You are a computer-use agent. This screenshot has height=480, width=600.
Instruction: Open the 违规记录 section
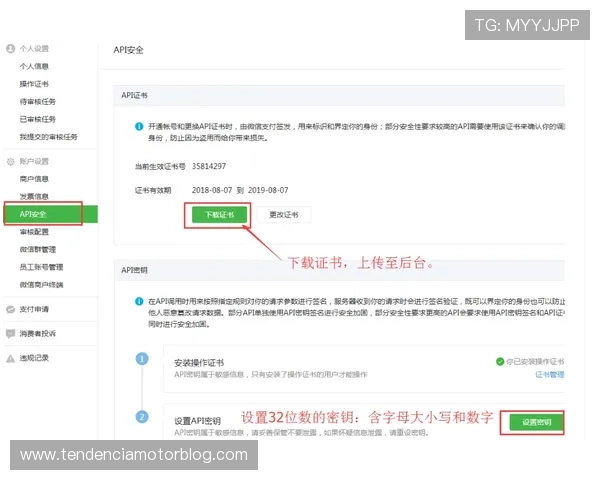pos(34,358)
